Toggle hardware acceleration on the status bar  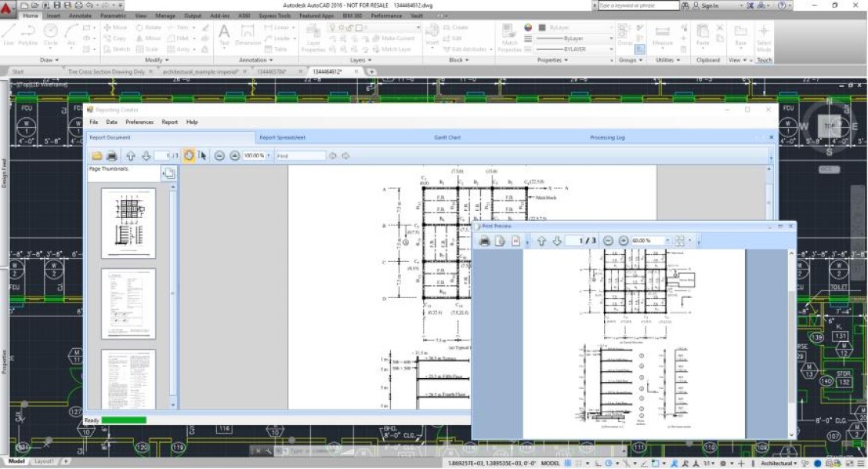pyautogui.click(x=818, y=463)
